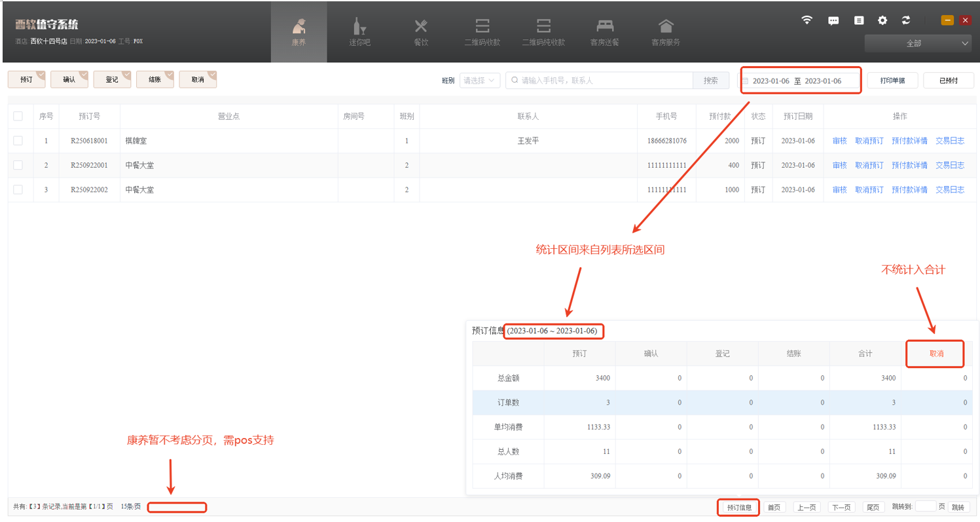Check the row for booking R250618001
This screenshot has height=522, width=980.
click(x=18, y=141)
